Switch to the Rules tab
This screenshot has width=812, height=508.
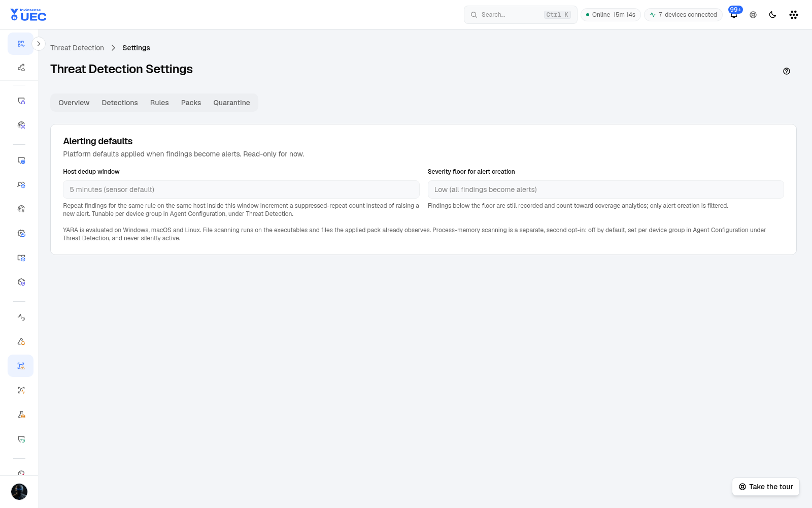pyautogui.click(x=159, y=103)
